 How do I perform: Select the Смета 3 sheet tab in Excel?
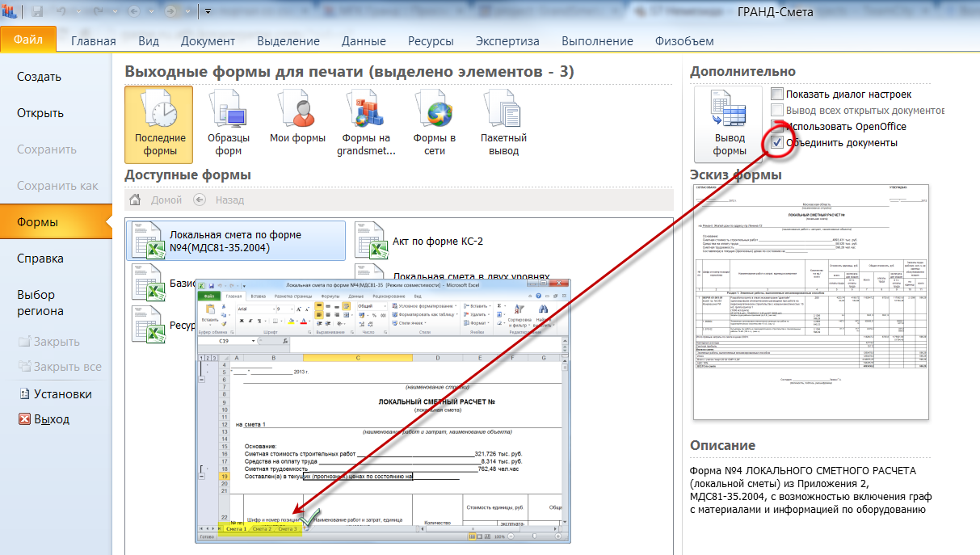(286, 528)
